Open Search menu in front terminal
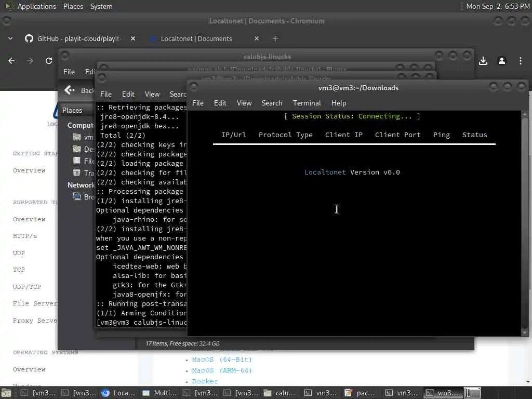532x399 pixels. [272, 103]
